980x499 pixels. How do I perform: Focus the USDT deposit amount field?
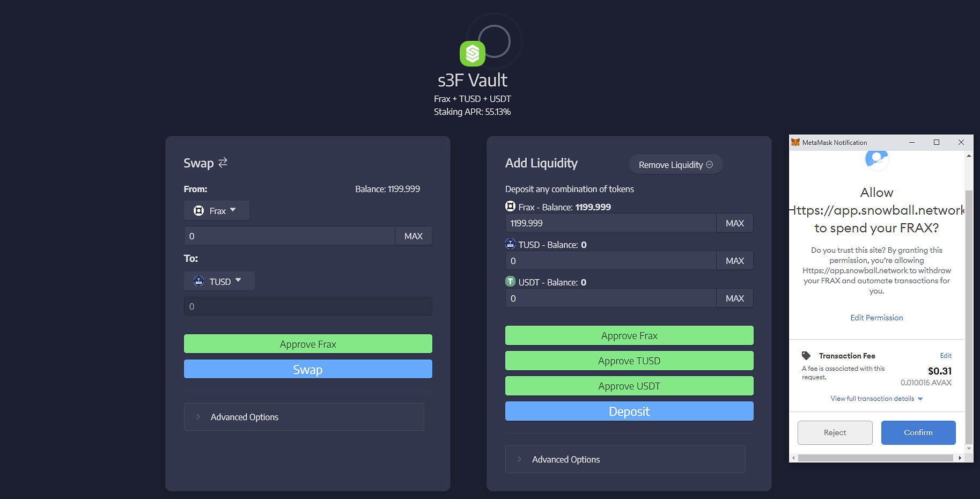tap(611, 298)
